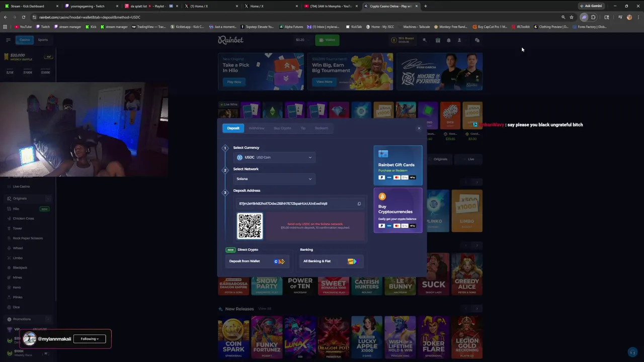This screenshot has width=644, height=362.
Task: Click Play Now on Hilo banner
Action: 234,82
